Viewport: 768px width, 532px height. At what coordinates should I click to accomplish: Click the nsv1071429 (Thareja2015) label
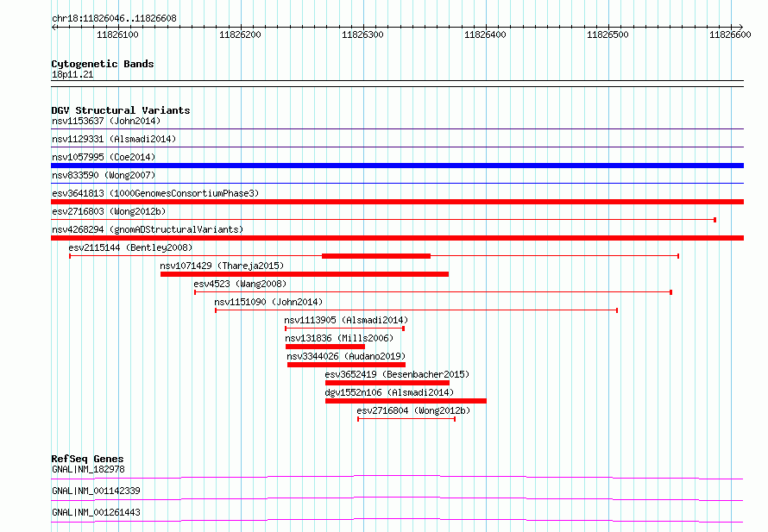(222, 266)
